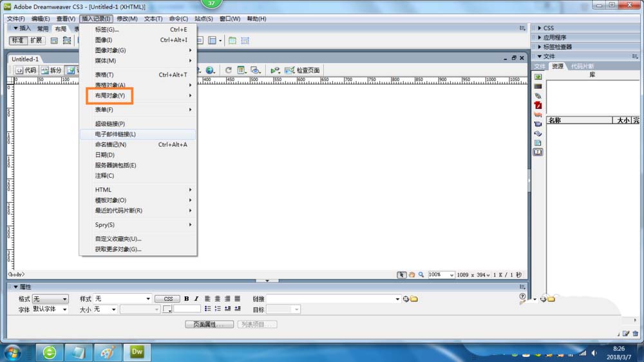
Task: Toggle unordered list button
Action: click(207, 309)
